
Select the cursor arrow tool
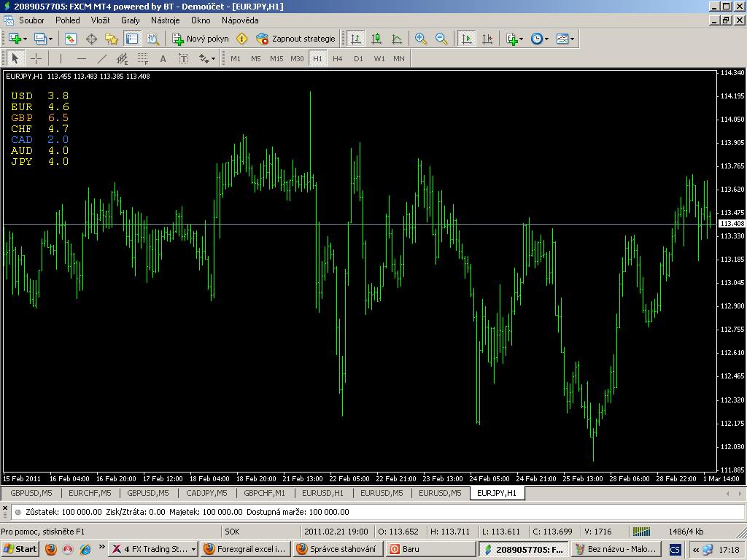pyautogui.click(x=15, y=58)
